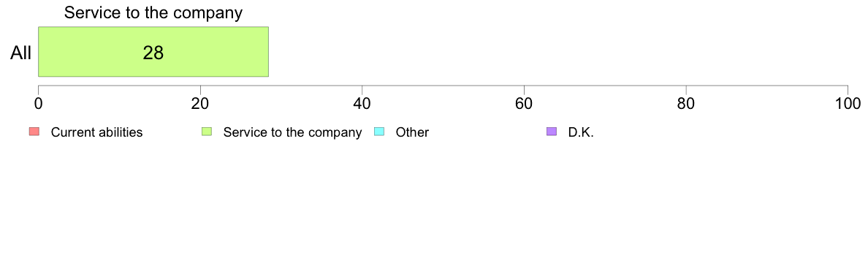Click the right edge of the green bar
Image resolution: width=868 pixels, height=269 pixels.
pos(268,51)
